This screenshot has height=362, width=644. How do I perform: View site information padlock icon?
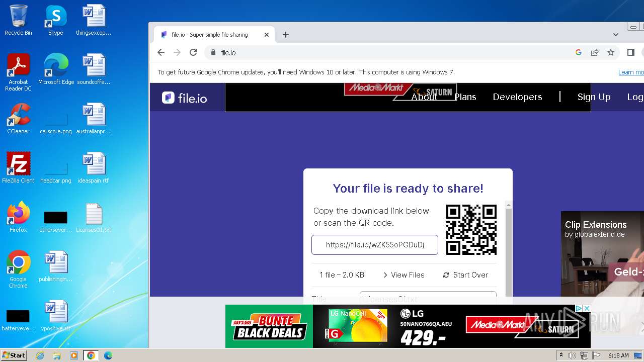[213, 52]
